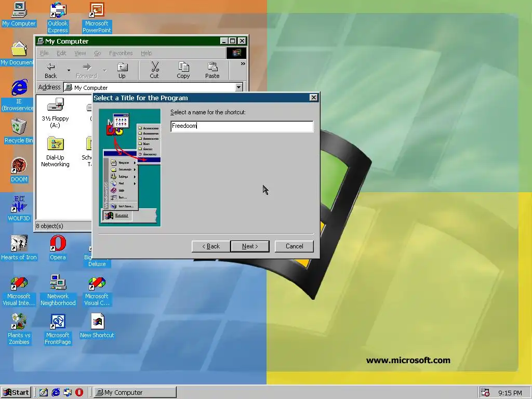
Task: Select Microsoft Visual InterDev shortcut
Action: (19, 291)
